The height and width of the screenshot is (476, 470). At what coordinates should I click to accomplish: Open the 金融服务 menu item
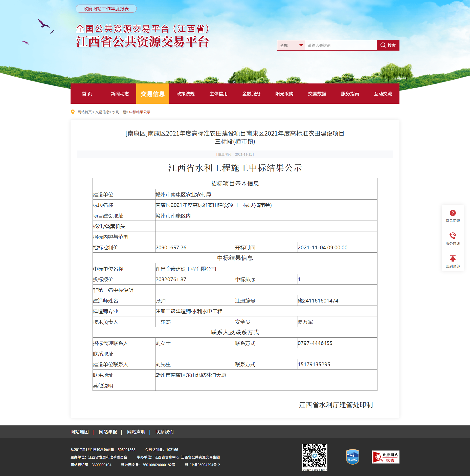[x=251, y=94]
